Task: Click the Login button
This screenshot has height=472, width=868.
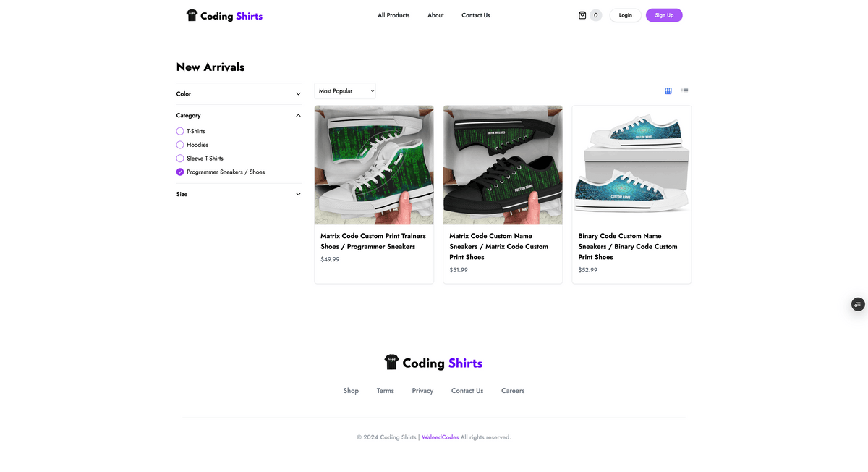Action: (625, 15)
